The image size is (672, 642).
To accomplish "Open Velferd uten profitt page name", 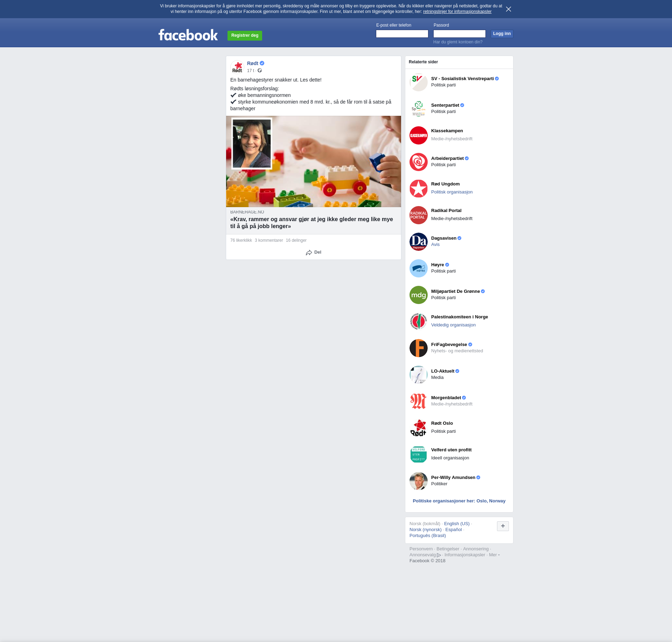I will tap(451, 450).
